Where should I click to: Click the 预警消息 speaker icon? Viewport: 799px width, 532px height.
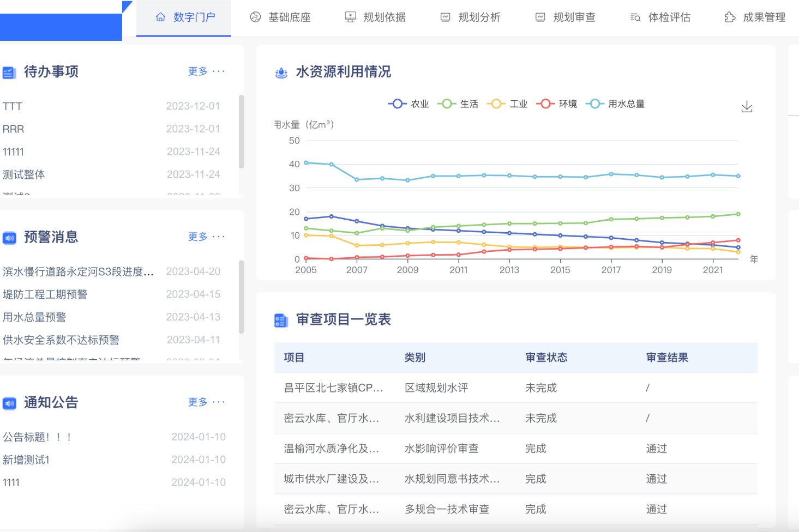click(x=9, y=238)
